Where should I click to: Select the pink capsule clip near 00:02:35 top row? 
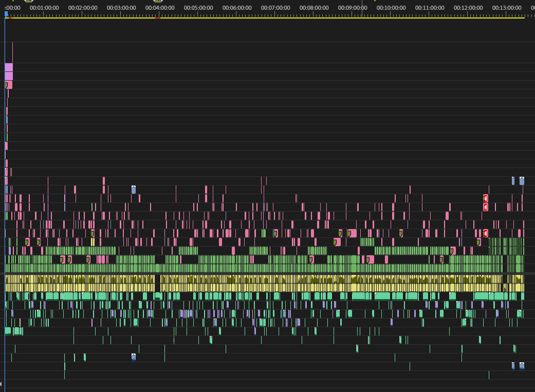104,181
